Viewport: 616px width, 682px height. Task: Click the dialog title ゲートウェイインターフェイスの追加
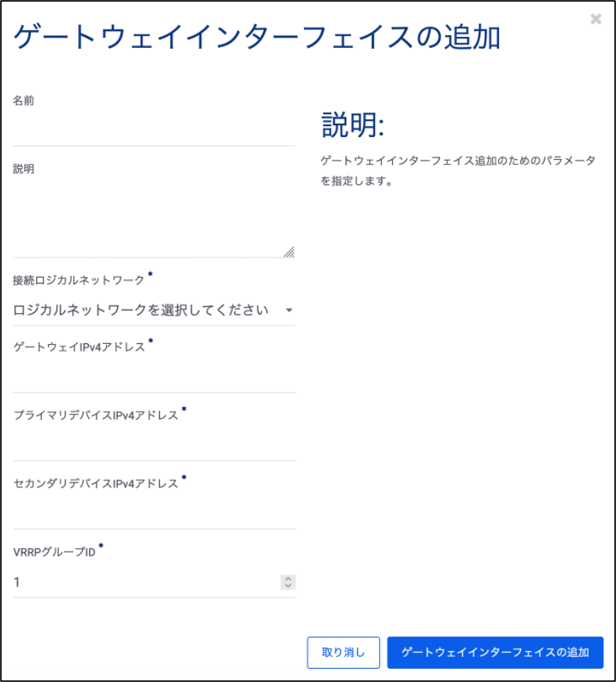(256, 37)
